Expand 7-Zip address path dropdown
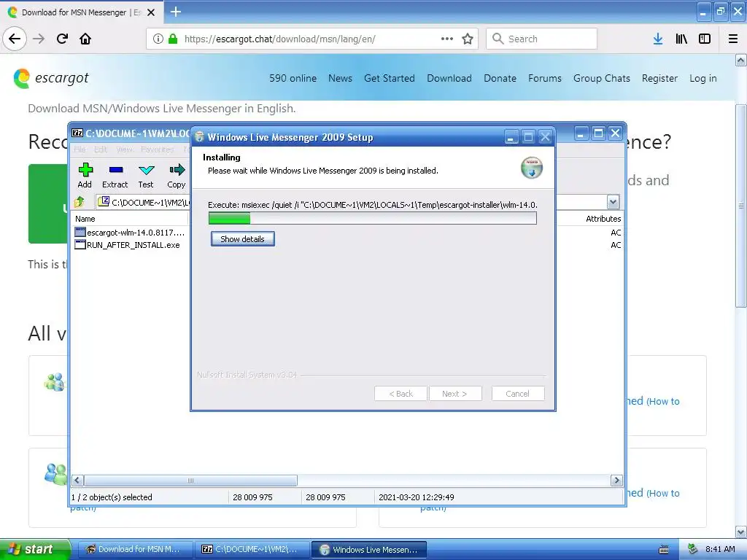 613,203
